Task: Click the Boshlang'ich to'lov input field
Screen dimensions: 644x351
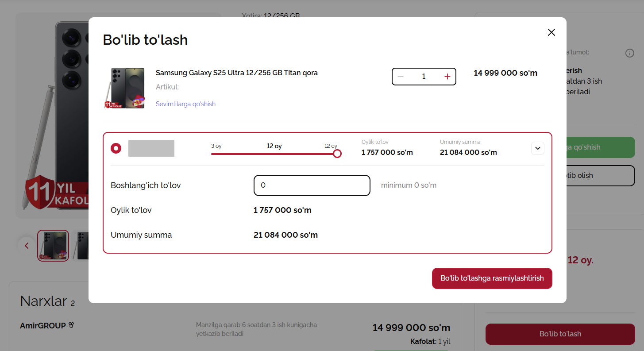Action: (312, 185)
